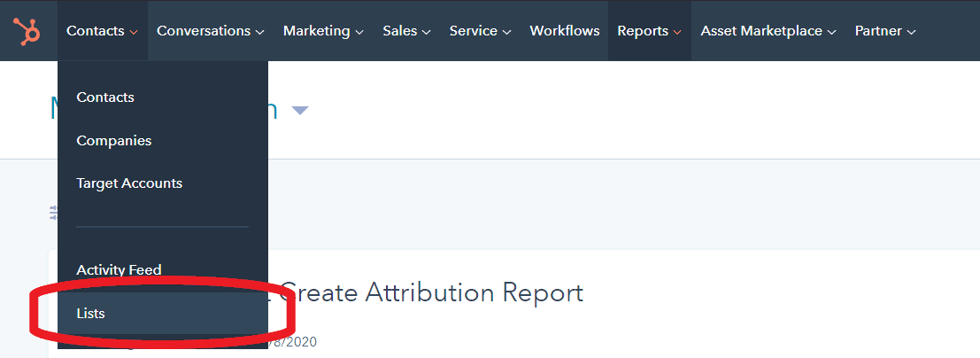Open the Create Attribution Report heading
The width and height of the screenshot is (980, 358).
tap(432, 292)
